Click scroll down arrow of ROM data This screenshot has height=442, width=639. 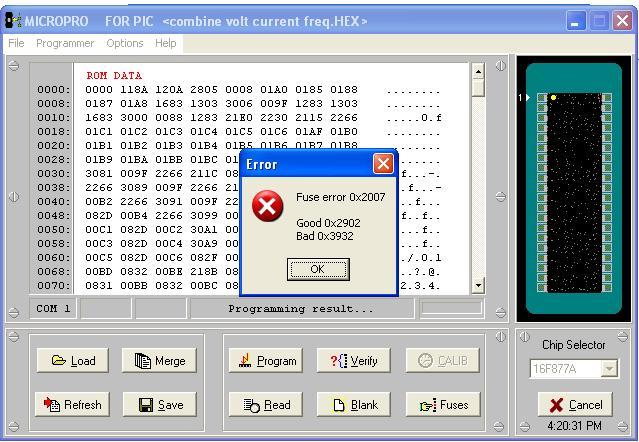(478, 285)
